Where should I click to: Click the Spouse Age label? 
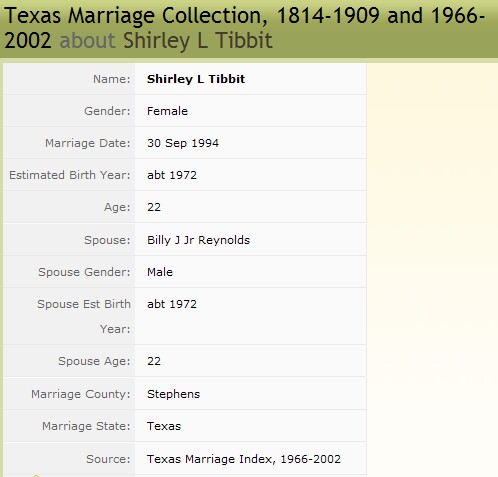[94, 361]
